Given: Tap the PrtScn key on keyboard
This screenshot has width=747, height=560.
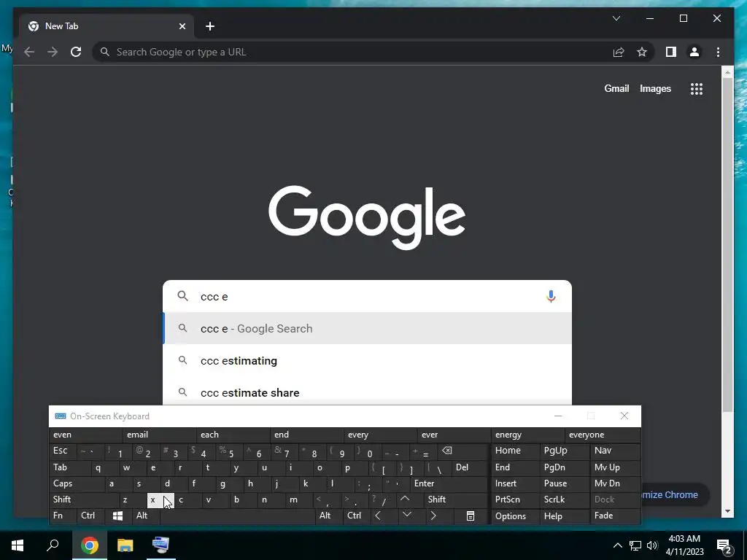Looking at the screenshot, I should 516,499.
